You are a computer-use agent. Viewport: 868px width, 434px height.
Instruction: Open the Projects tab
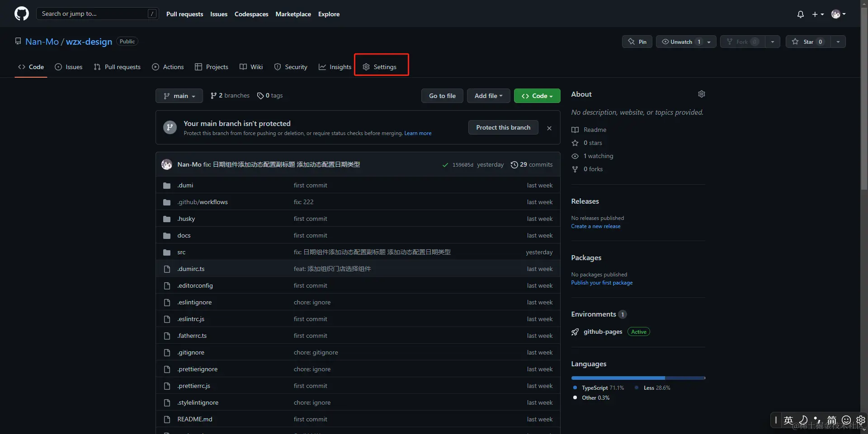pyautogui.click(x=212, y=67)
